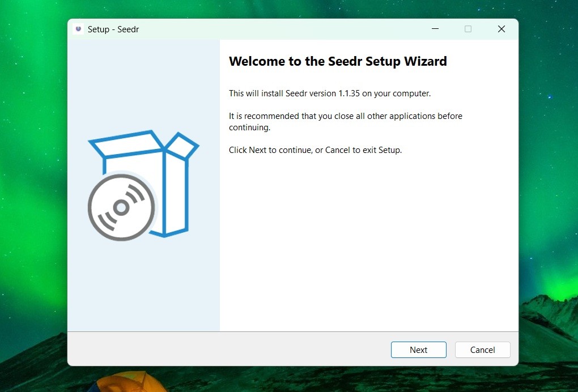Click the 'Welcome to the Seedr Setup Wizard' heading

(338, 61)
